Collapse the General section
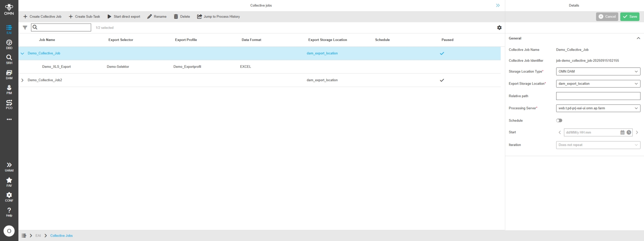644x241 pixels. pyautogui.click(x=638, y=38)
